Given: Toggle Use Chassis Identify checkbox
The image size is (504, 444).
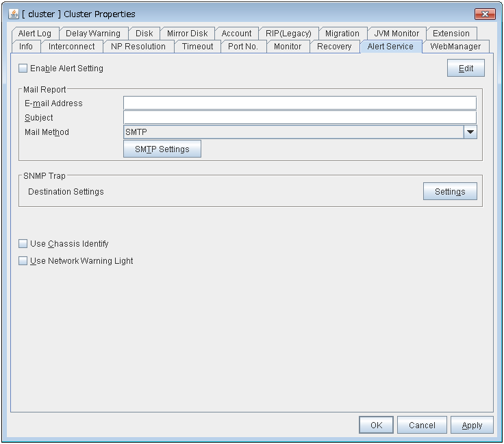Looking at the screenshot, I should pos(23,244).
